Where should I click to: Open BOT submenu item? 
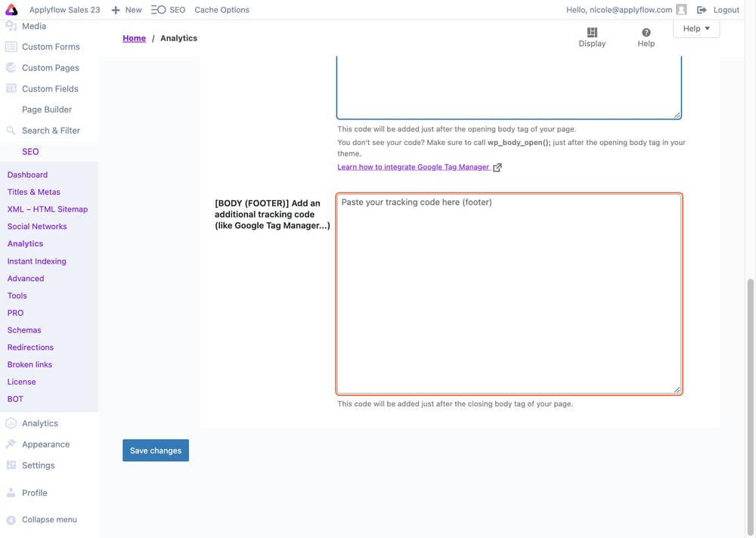tap(15, 399)
